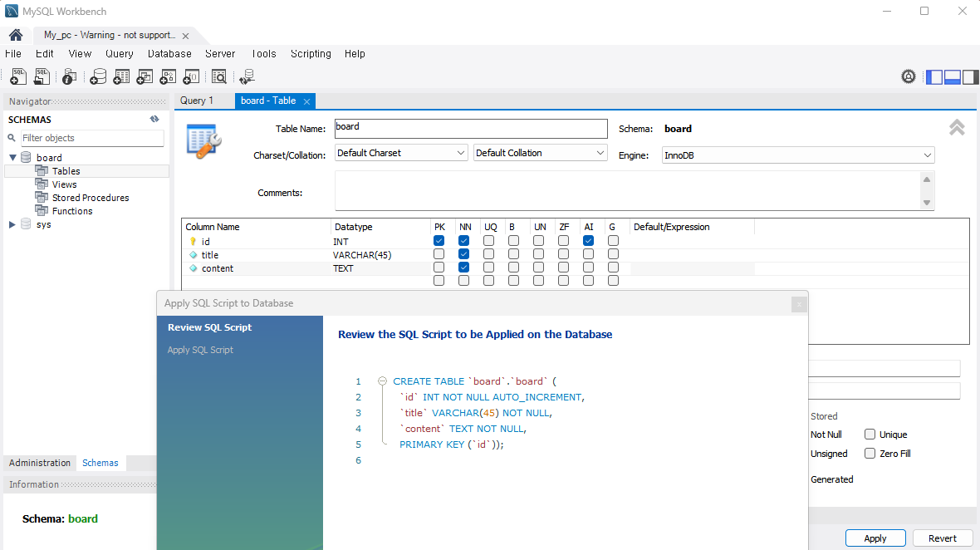This screenshot has height=550, width=980.
Task: Refresh the SCHEMAS list icon
Action: 154,119
